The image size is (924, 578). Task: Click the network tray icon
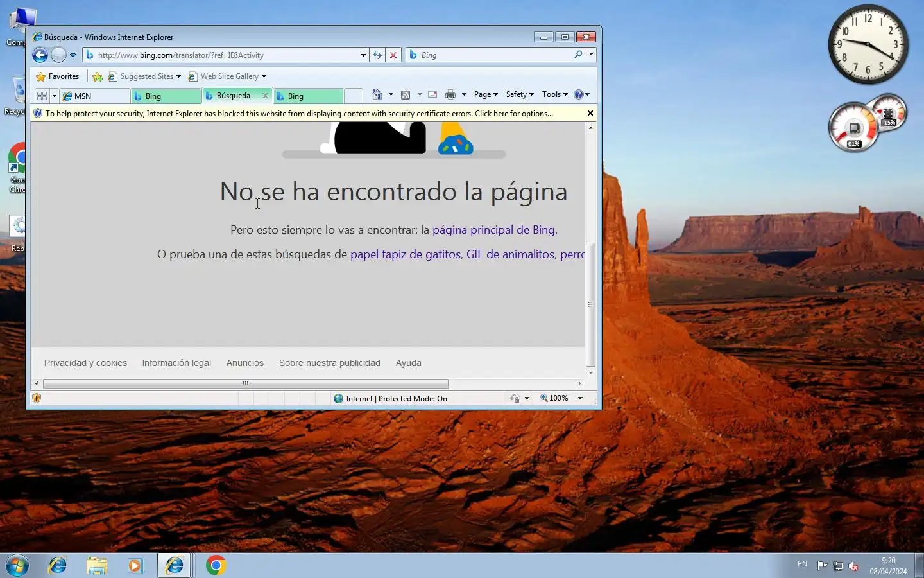838,566
